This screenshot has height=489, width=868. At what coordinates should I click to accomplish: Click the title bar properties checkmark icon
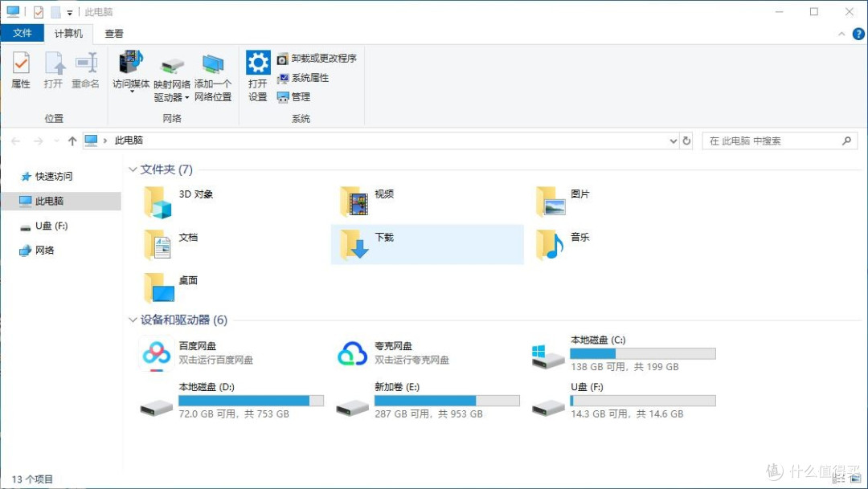point(39,11)
